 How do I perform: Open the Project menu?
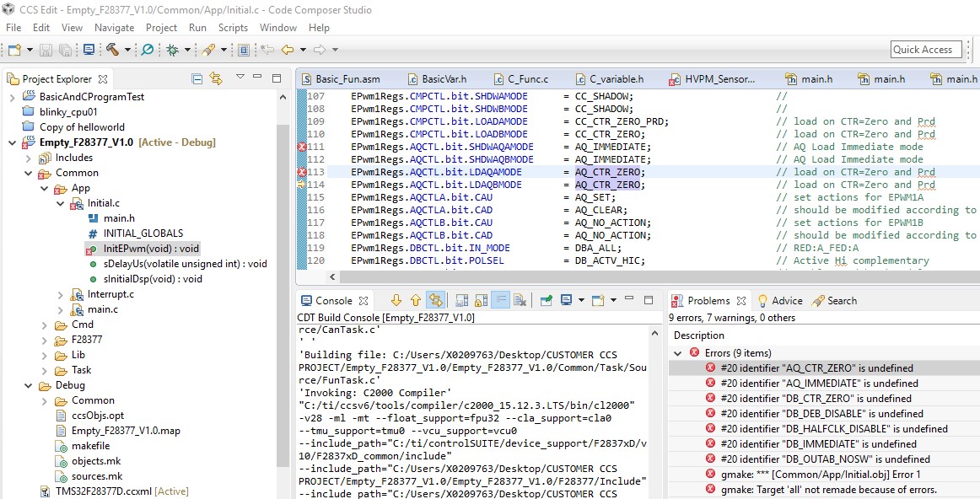click(x=161, y=28)
